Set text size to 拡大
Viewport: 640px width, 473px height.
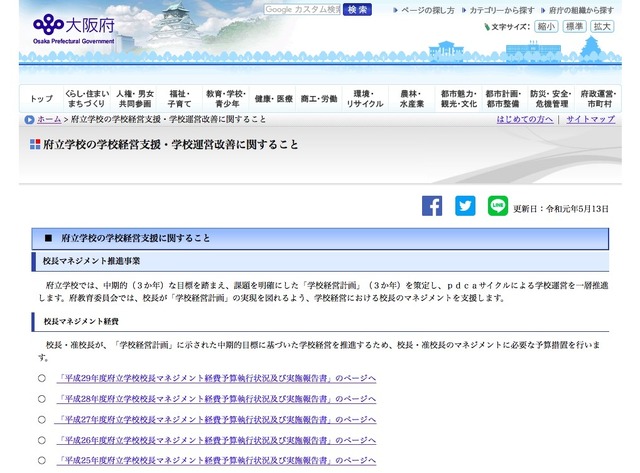tap(602, 27)
